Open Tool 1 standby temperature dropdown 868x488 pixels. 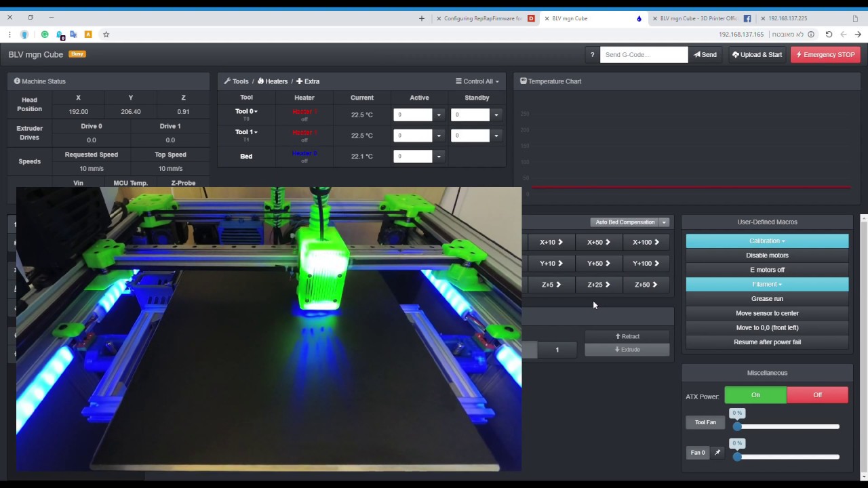click(x=496, y=136)
